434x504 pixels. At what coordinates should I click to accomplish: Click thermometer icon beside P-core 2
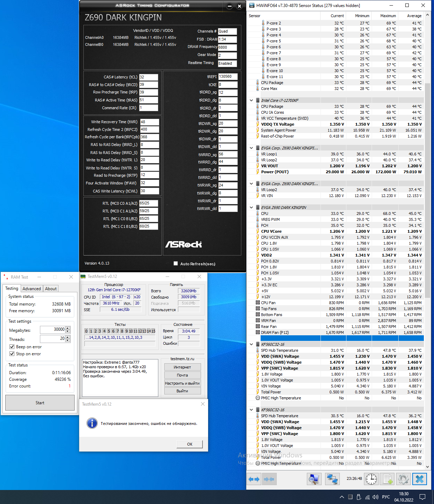(263, 23)
